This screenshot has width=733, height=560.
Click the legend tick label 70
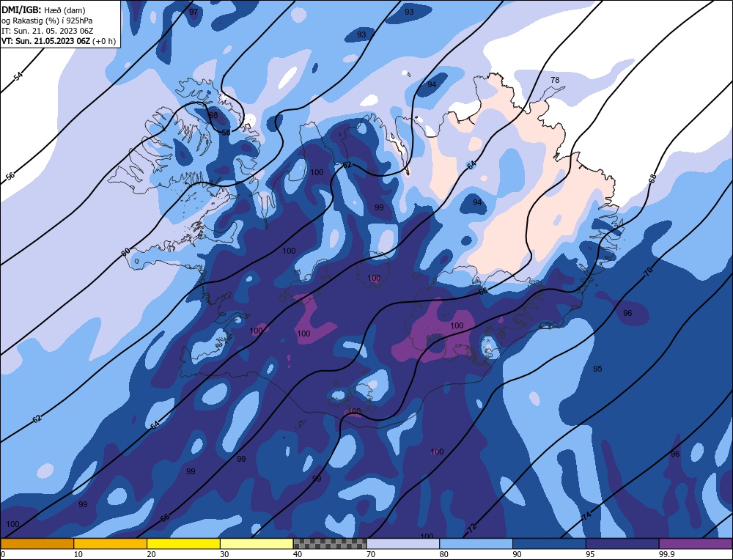(371, 554)
